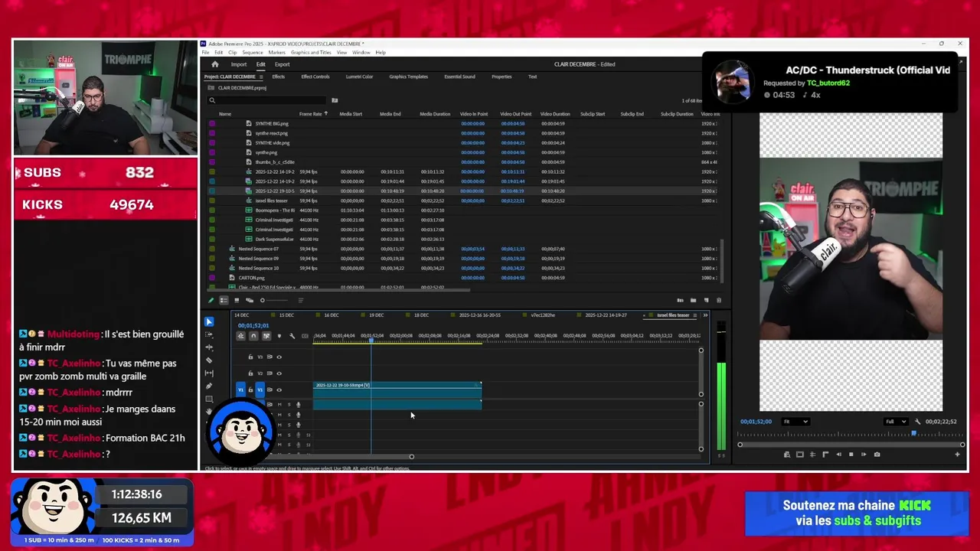Select the Rectangle tool

(209, 399)
